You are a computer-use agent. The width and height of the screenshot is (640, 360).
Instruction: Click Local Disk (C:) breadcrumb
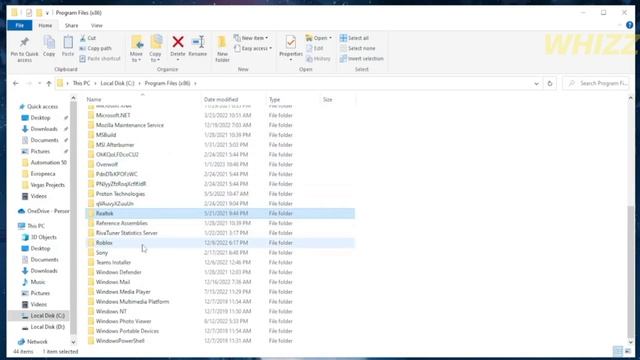[117, 83]
